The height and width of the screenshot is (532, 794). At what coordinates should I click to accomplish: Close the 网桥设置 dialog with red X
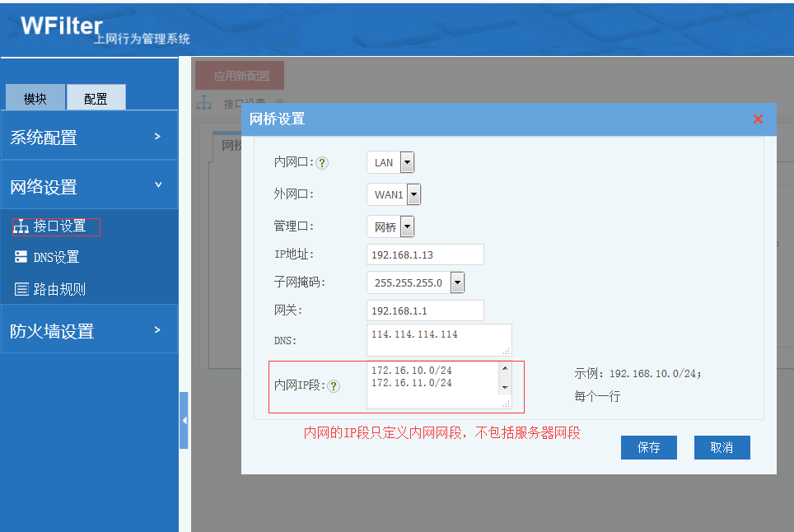coord(758,119)
